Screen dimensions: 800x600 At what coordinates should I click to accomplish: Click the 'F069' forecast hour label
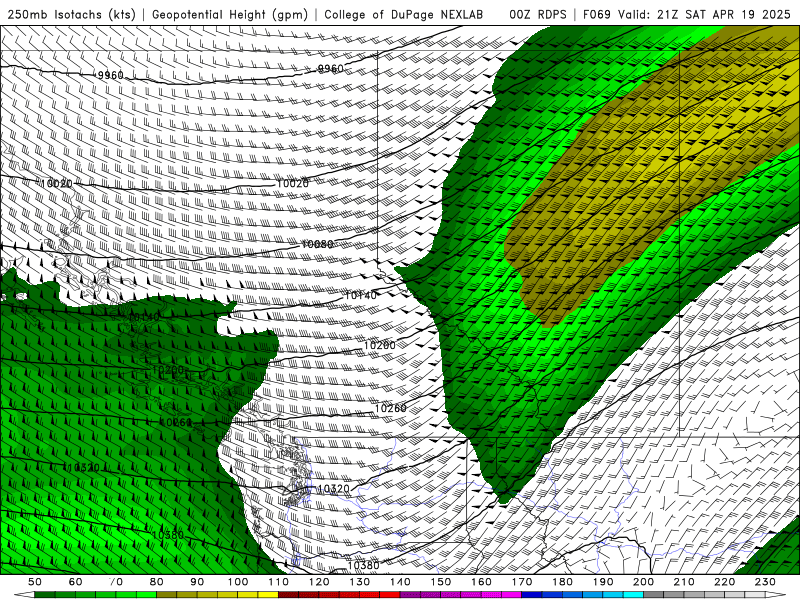(596, 14)
